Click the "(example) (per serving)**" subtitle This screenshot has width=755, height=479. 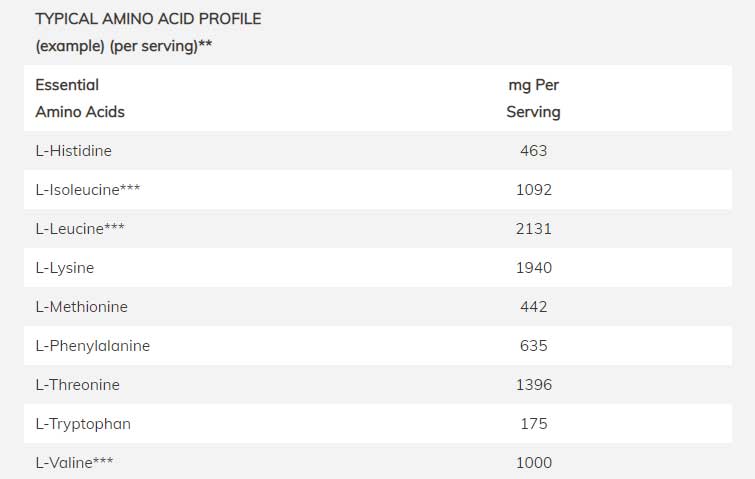[x=123, y=46]
